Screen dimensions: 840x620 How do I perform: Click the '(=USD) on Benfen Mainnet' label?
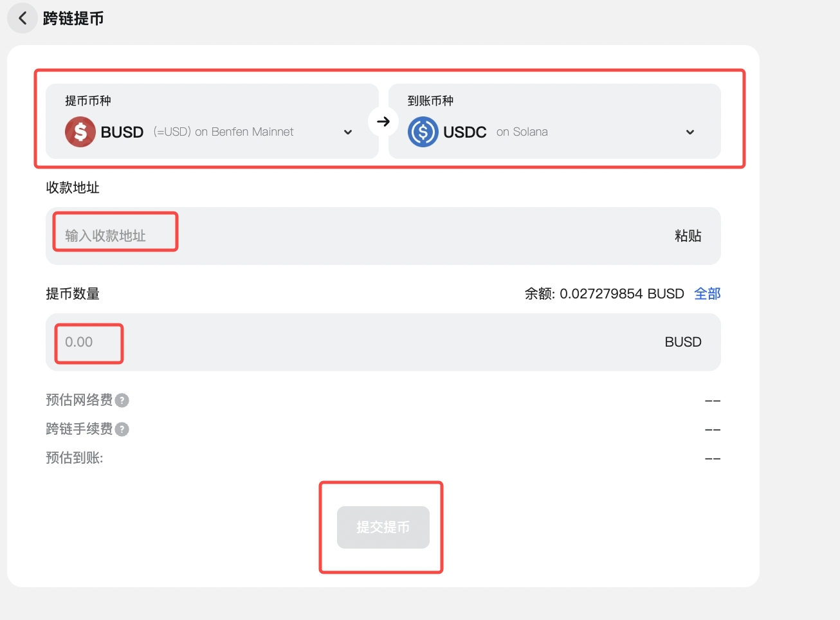pyautogui.click(x=223, y=132)
